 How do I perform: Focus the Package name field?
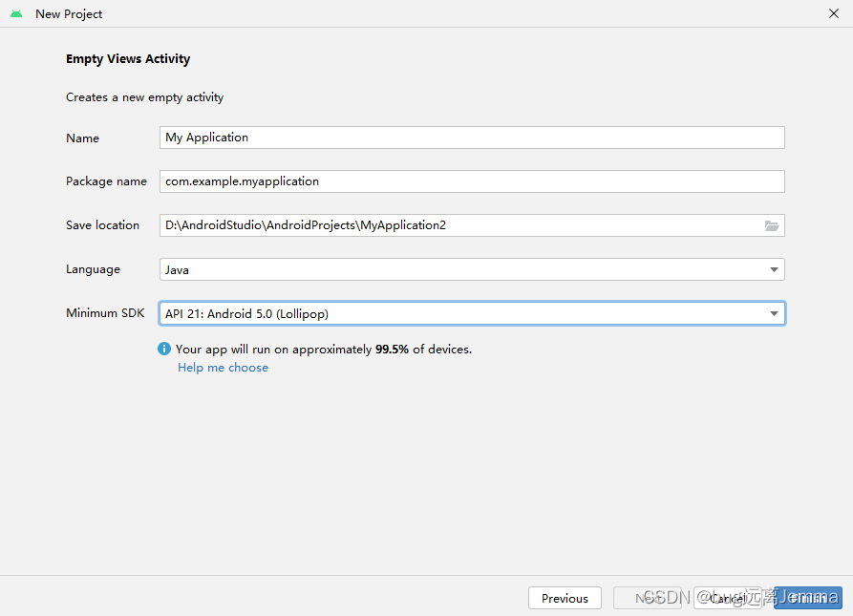coord(472,181)
